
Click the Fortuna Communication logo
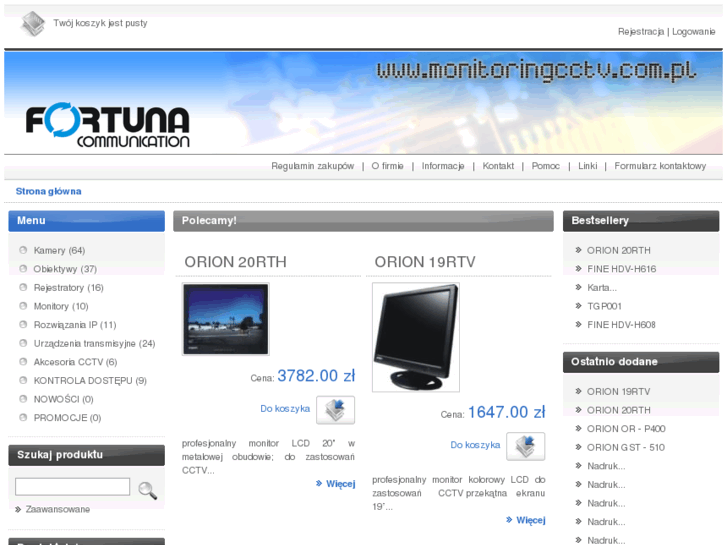point(108,125)
